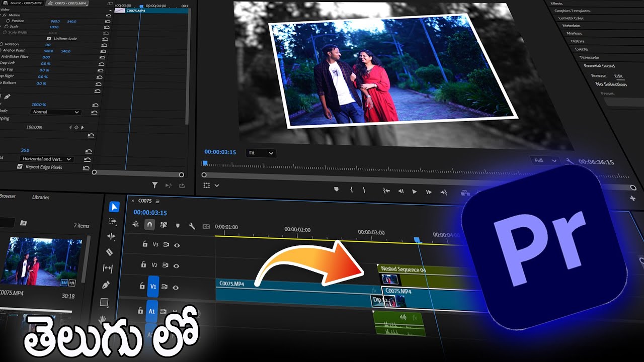The image size is (644, 362).
Task: Click the timeline Add Marker icon
Action: click(x=178, y=226)
